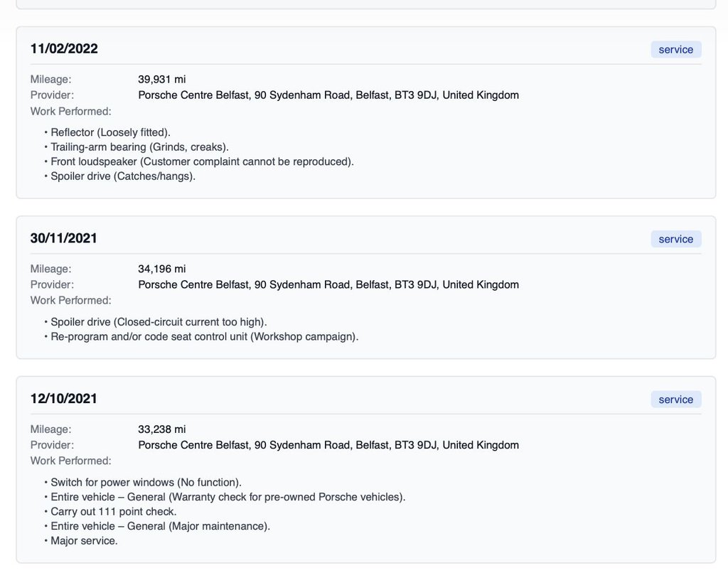Click the Major service entry
This screenshot has height=573, width=728.
pos(84,541)
